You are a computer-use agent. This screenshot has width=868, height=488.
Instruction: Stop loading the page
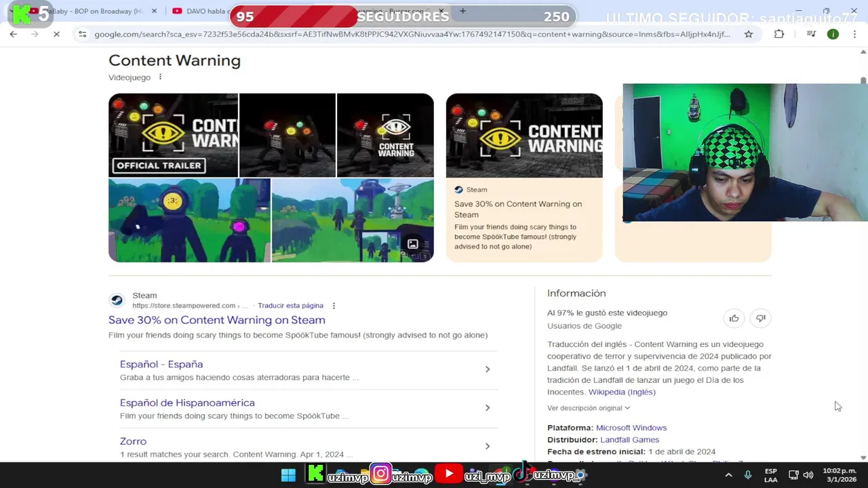click(57, 34)
